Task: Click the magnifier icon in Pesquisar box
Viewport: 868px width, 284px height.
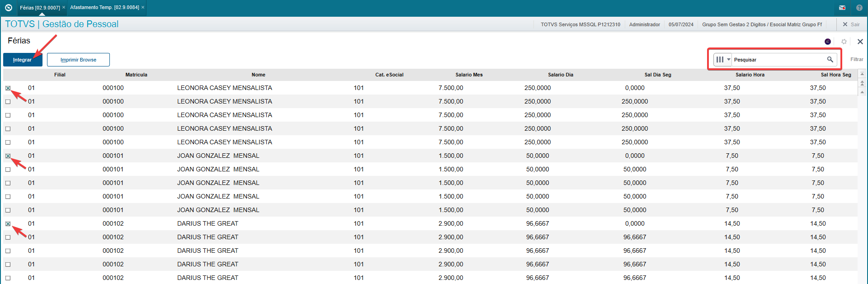Action: [830, 59]
